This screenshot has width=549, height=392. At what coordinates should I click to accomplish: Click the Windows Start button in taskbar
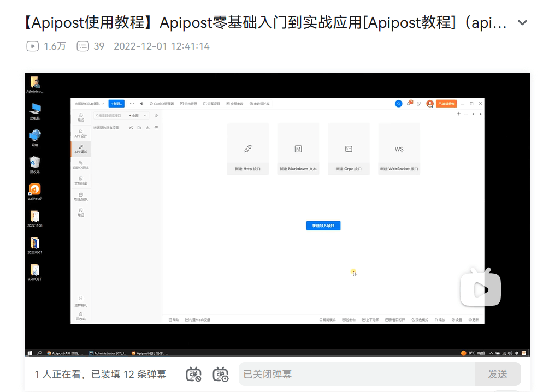[29, 353]
